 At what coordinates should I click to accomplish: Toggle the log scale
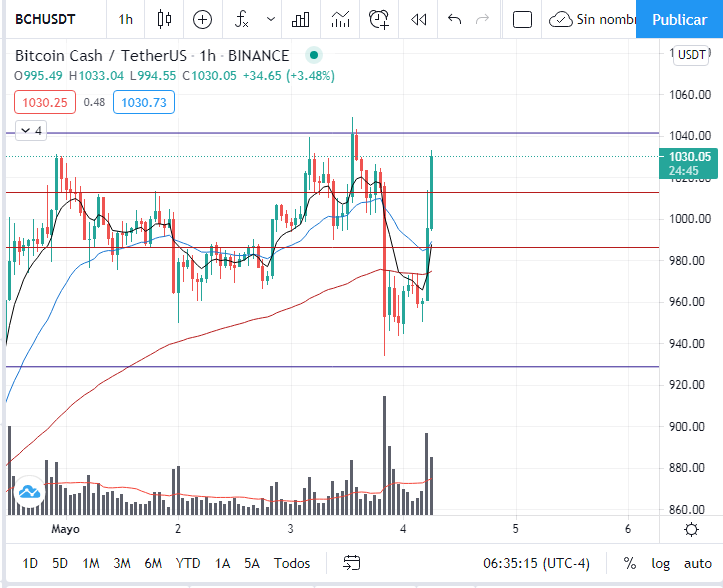(x=660, y=564)
